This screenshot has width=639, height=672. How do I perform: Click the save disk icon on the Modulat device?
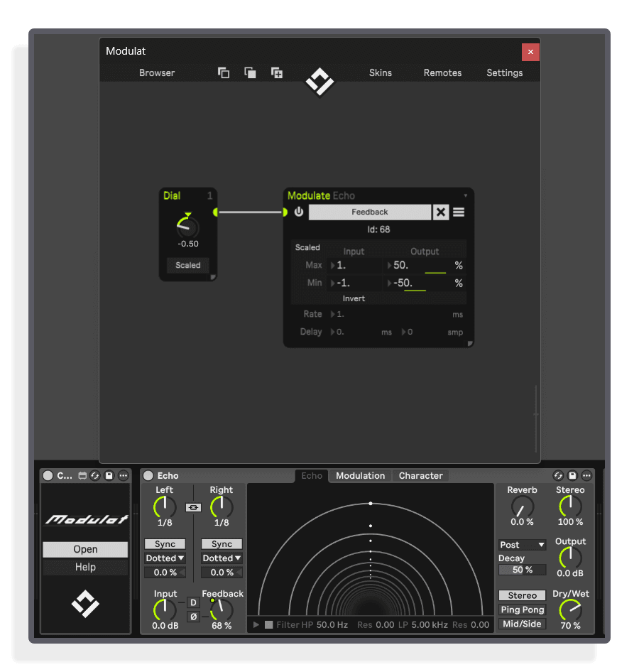[x=109, y=475]
